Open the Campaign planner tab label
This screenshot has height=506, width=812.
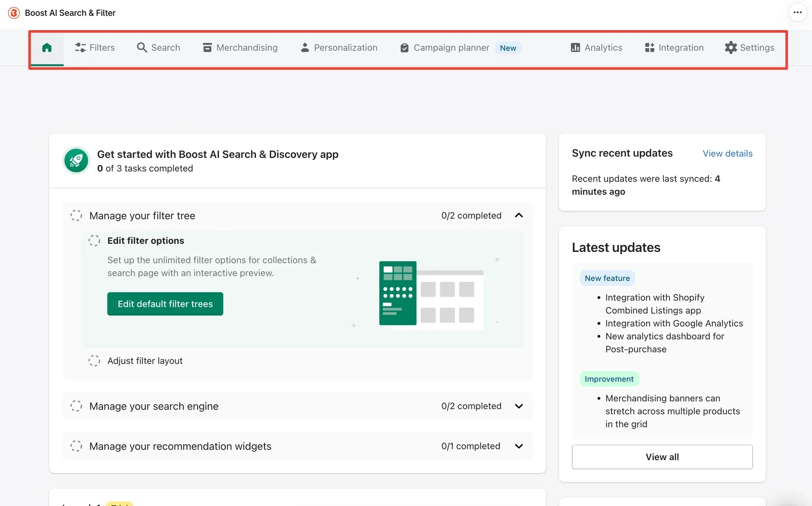pos(451,48)
